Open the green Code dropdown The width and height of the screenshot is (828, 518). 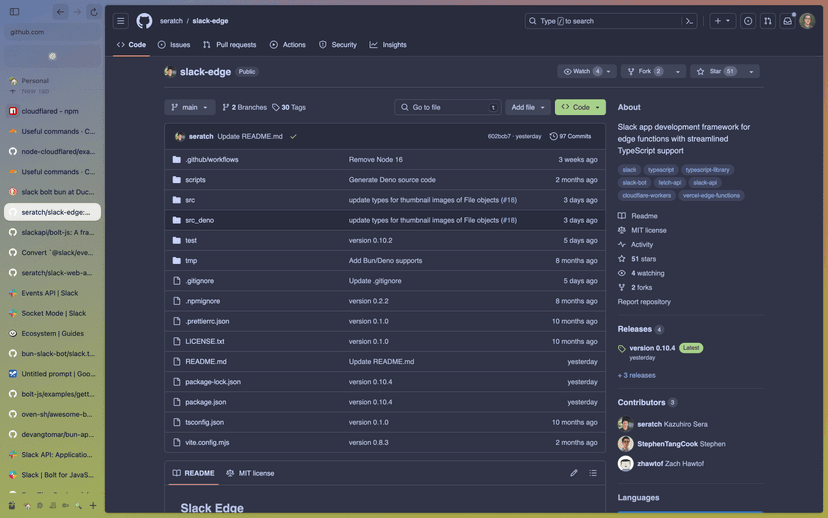point(580,107)
